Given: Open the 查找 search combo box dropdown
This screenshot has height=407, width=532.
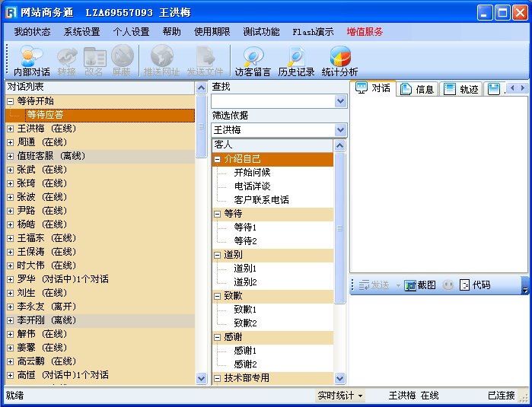Looking at the screenshot, I should (x=340, y=101).
